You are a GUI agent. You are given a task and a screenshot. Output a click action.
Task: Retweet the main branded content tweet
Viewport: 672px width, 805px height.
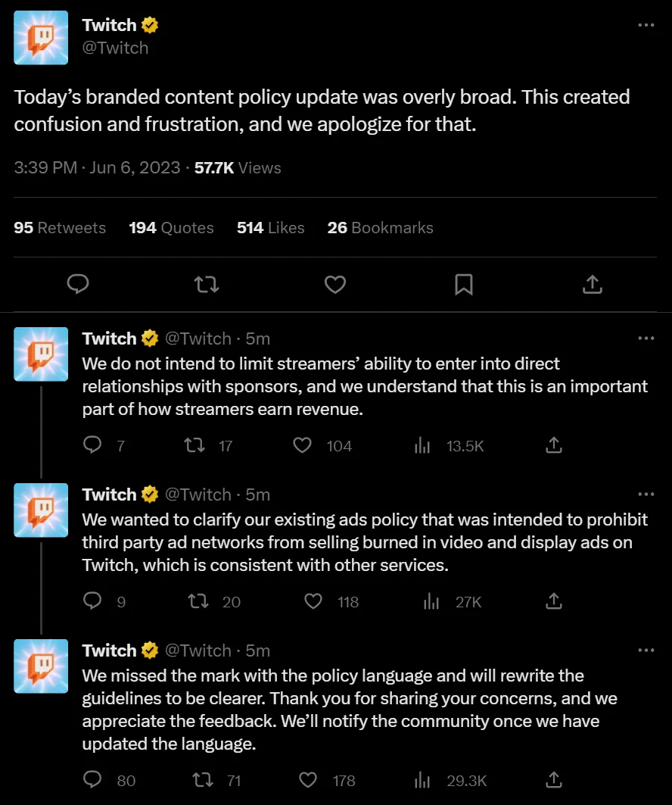pyautogui.click(x=207, y=284)
